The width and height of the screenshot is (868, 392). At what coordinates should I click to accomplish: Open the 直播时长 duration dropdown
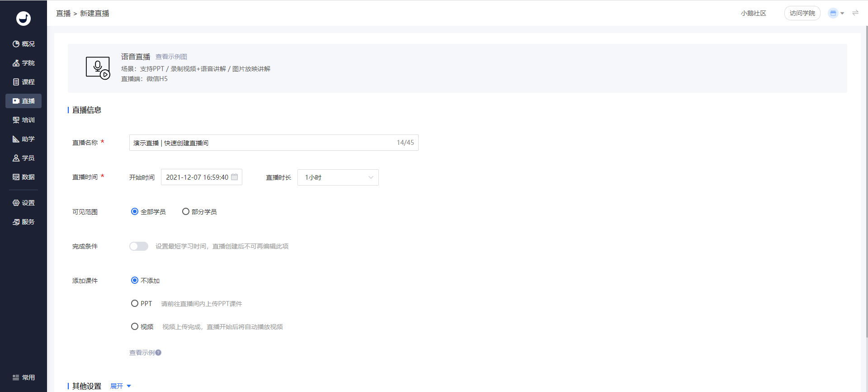(338, 177)
